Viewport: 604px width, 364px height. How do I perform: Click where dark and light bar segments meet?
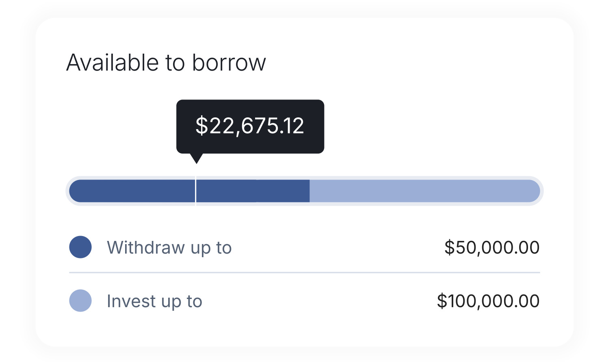(x=310, y=191)
